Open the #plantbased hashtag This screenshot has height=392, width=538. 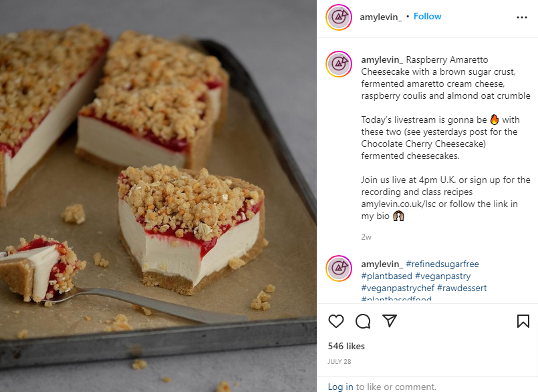pos(386,276)
